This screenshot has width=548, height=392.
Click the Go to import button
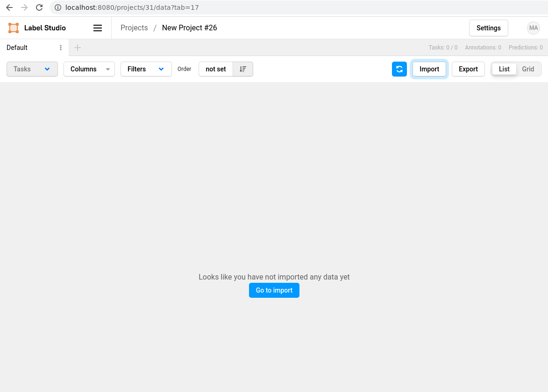[x=274, y=290]
